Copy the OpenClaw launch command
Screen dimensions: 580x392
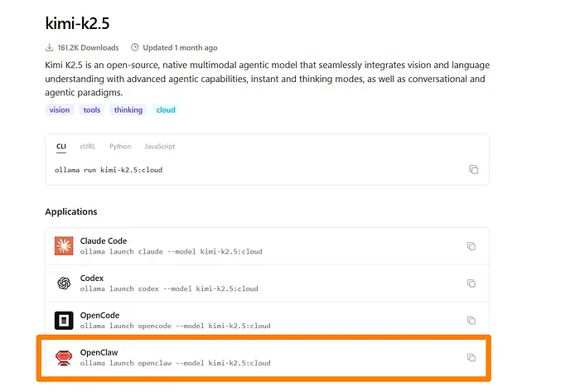(471, 358)
